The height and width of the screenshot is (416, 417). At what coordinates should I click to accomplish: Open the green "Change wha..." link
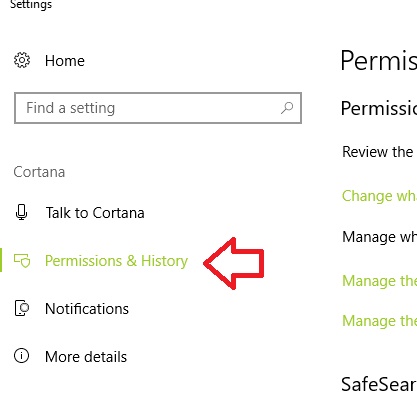379,196
